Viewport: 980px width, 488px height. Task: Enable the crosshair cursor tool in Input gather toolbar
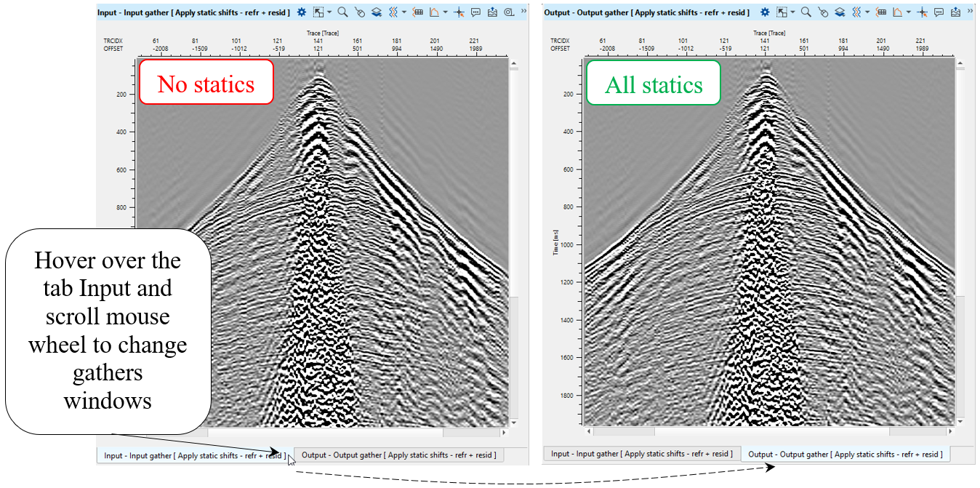(459, 12)
